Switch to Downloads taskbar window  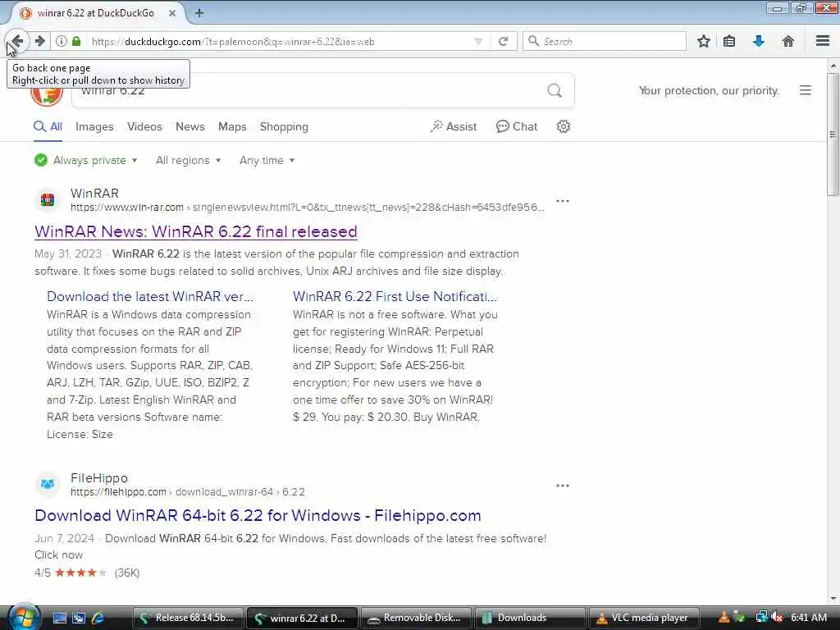(x=529, y=618)
